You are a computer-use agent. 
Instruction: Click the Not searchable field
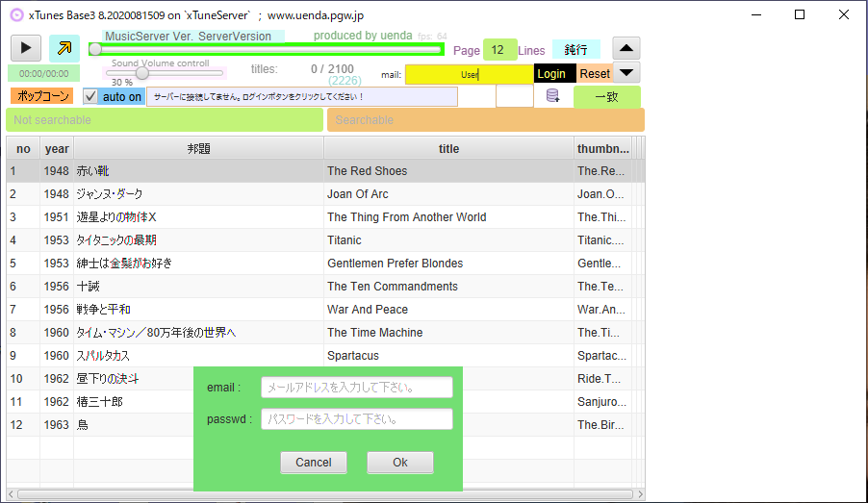165,120
